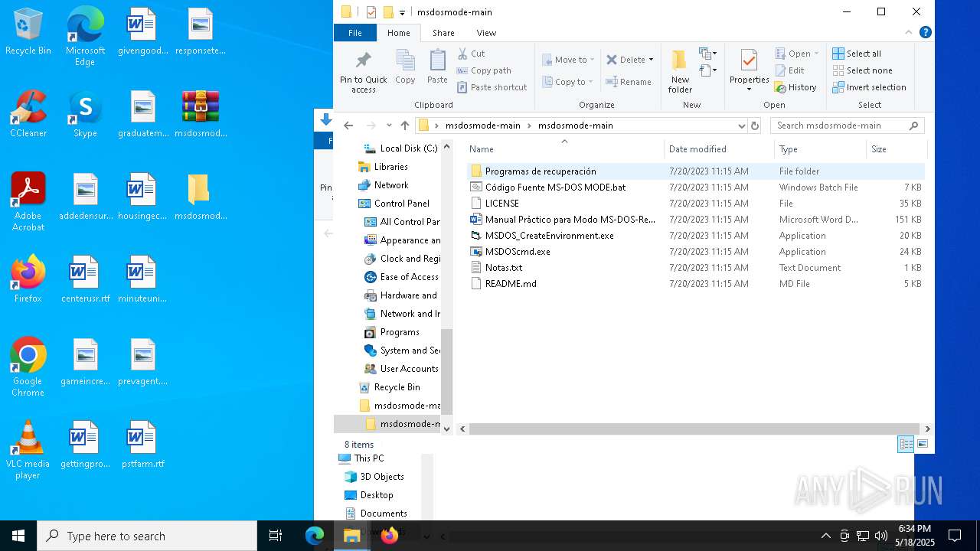This screenshot has width=980, height=551.
Task: Select the Cut scissors tool
Action: [x=472, y=54]
